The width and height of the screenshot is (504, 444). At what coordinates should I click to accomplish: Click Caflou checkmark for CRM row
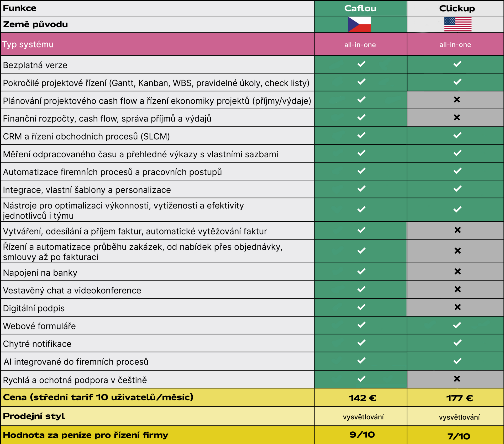(x=361, y=135)
